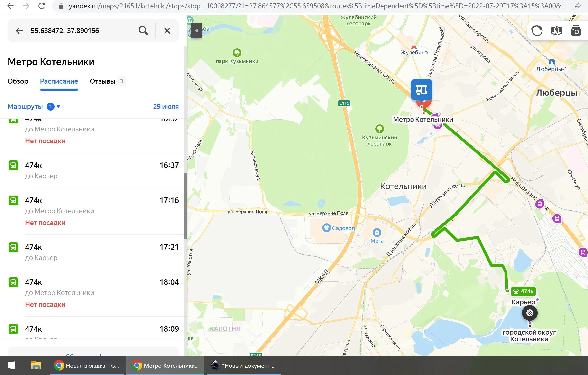Click the парк Кузьминки tree icon
Screen dimensions: 588x375
(237, 53)
